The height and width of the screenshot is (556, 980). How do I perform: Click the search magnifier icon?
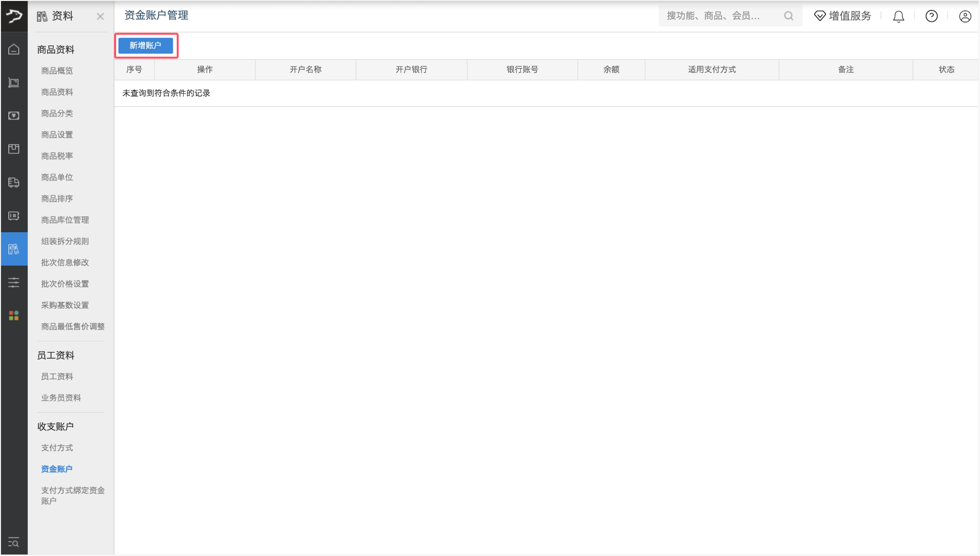(x=789, y=16)
